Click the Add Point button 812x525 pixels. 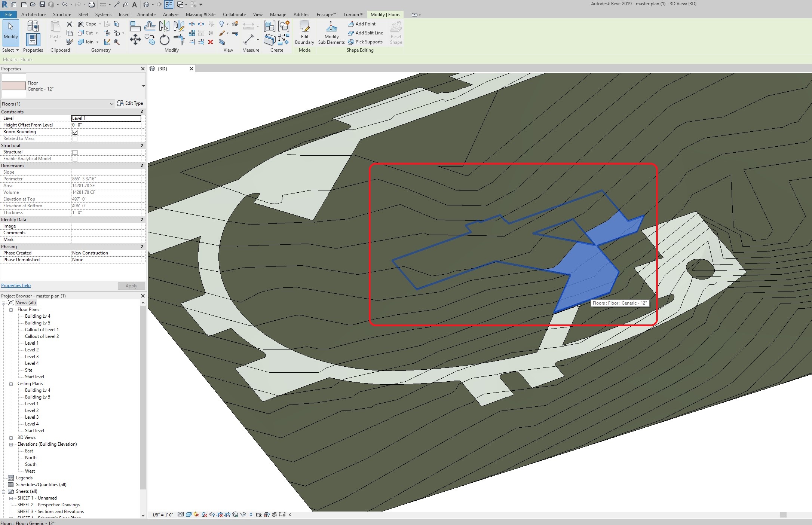click(362, 24)
